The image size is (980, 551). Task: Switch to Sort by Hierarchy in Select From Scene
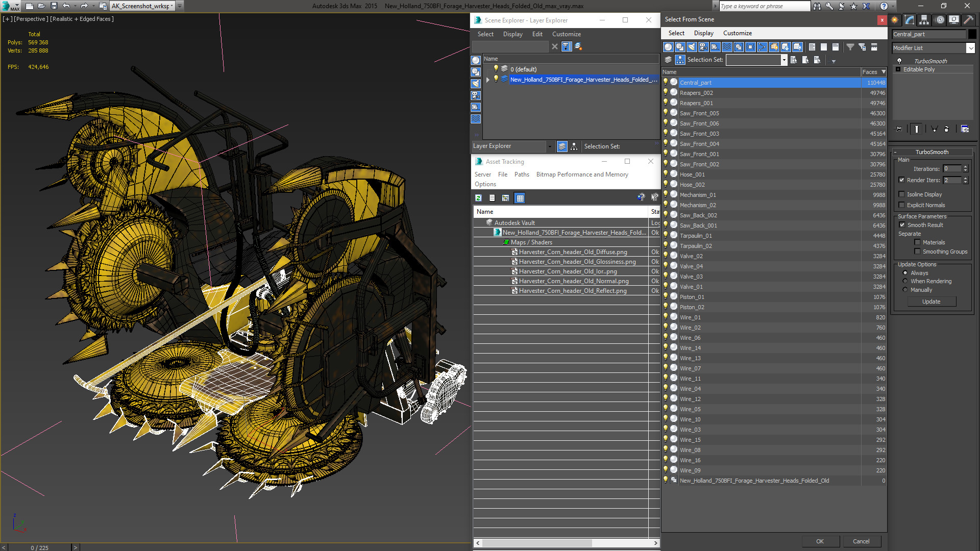pos(680,60)
